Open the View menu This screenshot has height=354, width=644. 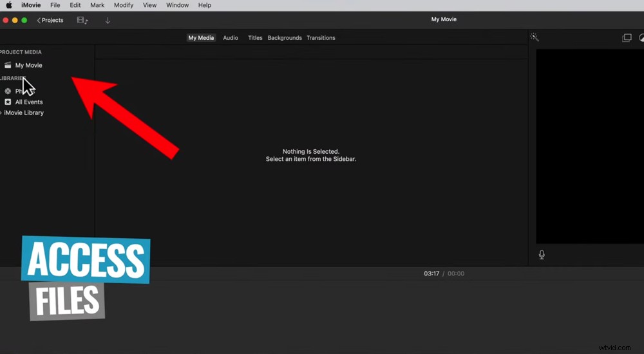click(x=149, y=5)
